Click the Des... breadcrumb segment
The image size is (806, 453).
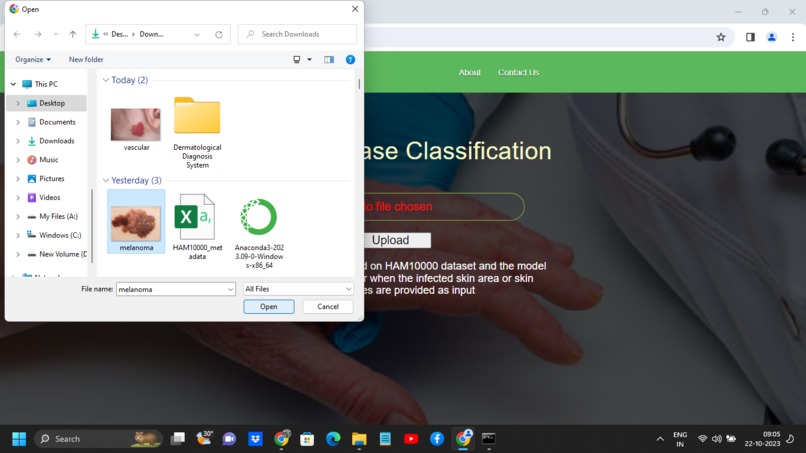pos(119,34)
